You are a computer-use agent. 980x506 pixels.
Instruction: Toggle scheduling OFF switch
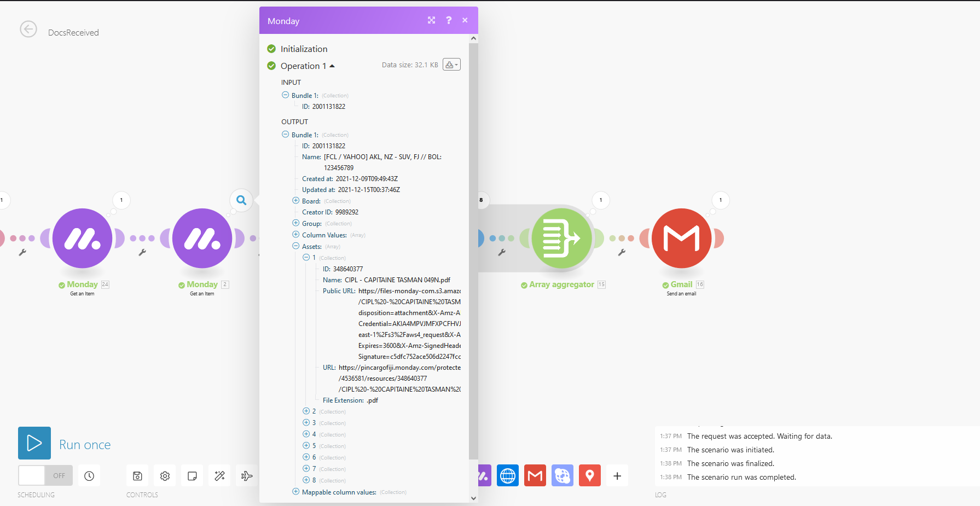(x=45, y=476)
